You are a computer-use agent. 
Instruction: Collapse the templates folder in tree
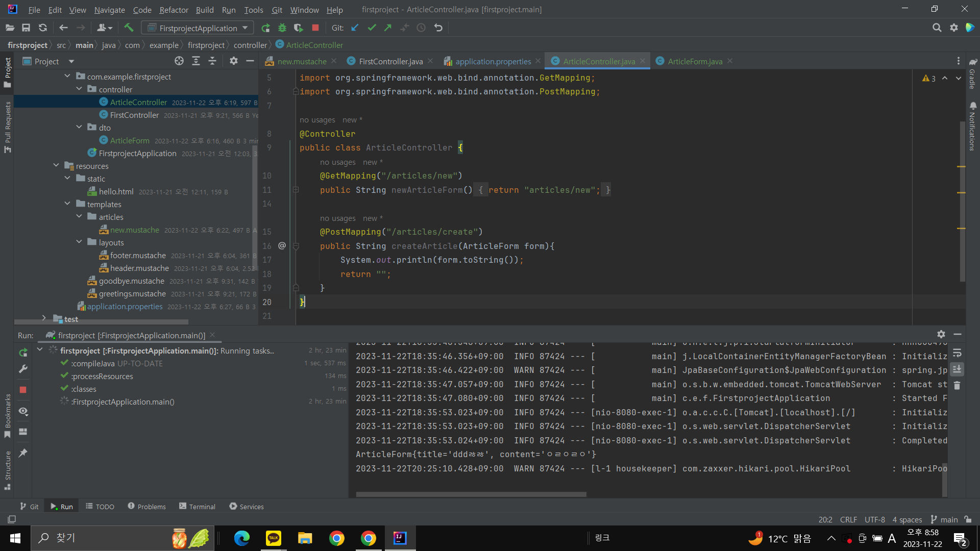[67, 204]
